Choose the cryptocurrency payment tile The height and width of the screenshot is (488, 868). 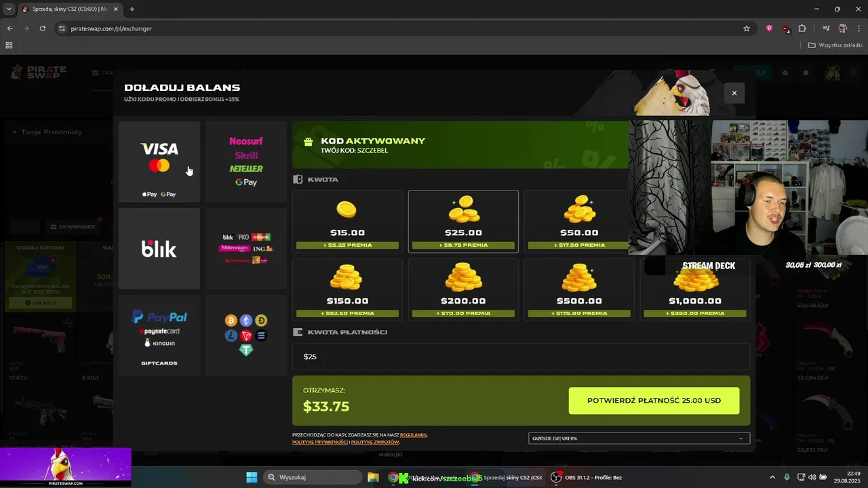tap(246, 335)
